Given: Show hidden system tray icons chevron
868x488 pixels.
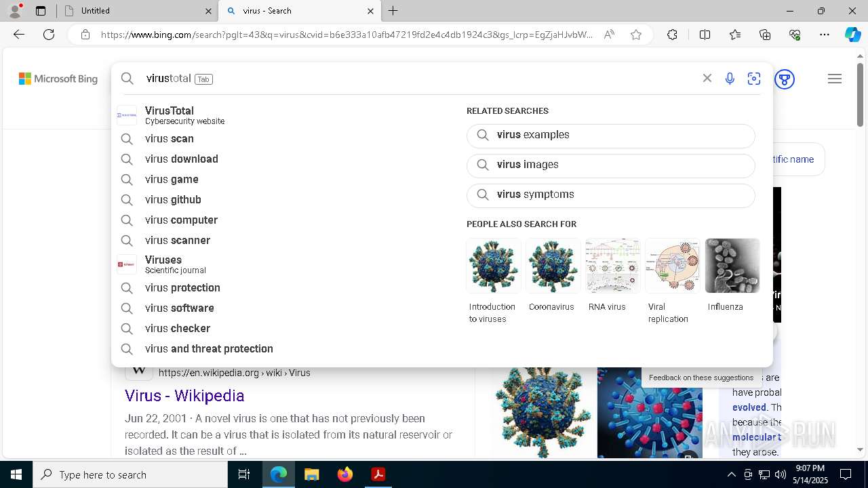Looking at the screenshot, I should 732,474.
